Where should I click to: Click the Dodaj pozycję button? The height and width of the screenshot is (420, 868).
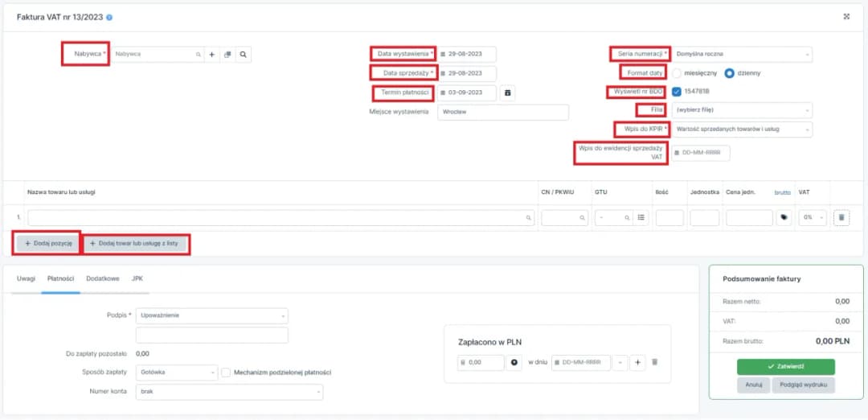(x=48, y=243)
